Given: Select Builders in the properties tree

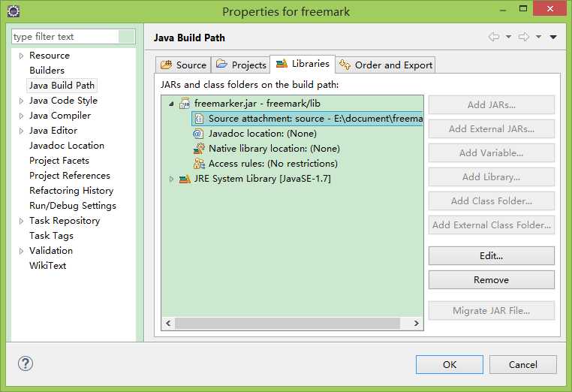Looking at the screenshot, I should 47,71.
